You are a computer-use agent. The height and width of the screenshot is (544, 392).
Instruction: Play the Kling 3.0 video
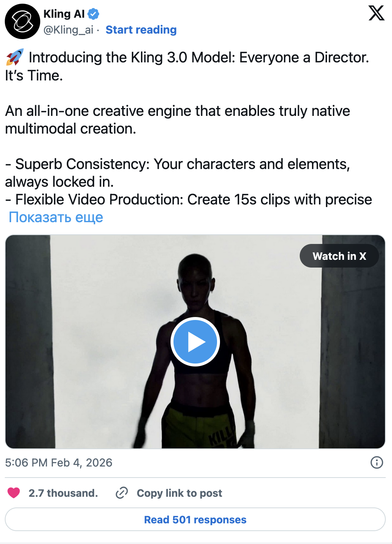tap(195, 342)
